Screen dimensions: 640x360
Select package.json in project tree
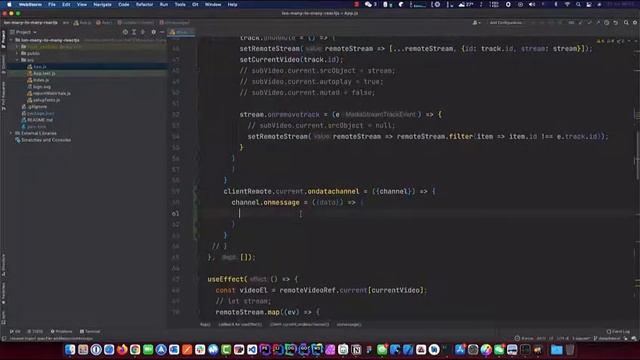click(x=40, y=113)
